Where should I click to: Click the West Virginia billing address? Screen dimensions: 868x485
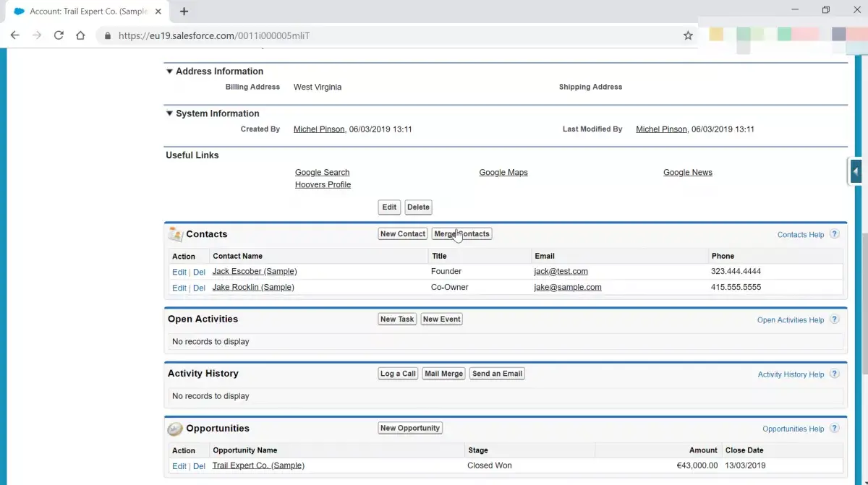click(x=318, y=87)
